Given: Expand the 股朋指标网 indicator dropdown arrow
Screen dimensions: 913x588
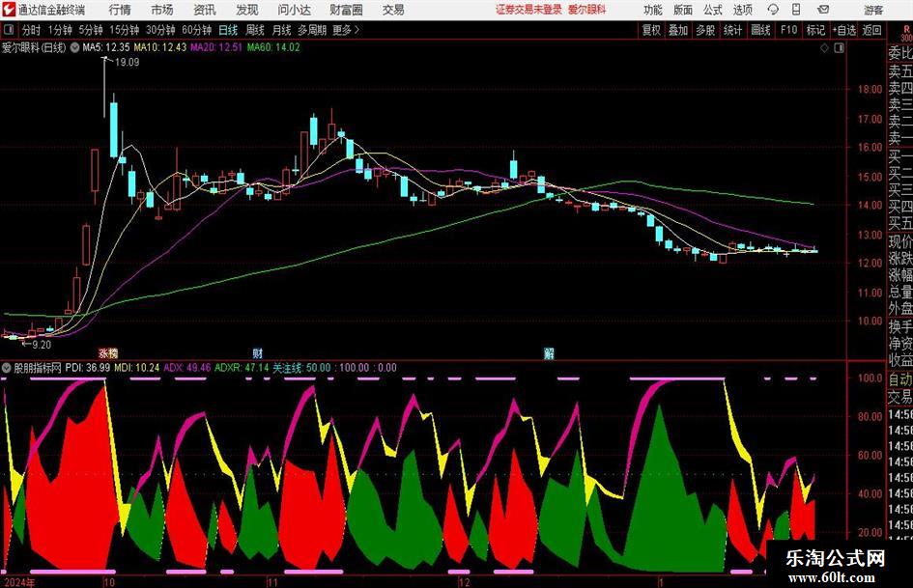Looking at the screenshot, I should point(7,368).
